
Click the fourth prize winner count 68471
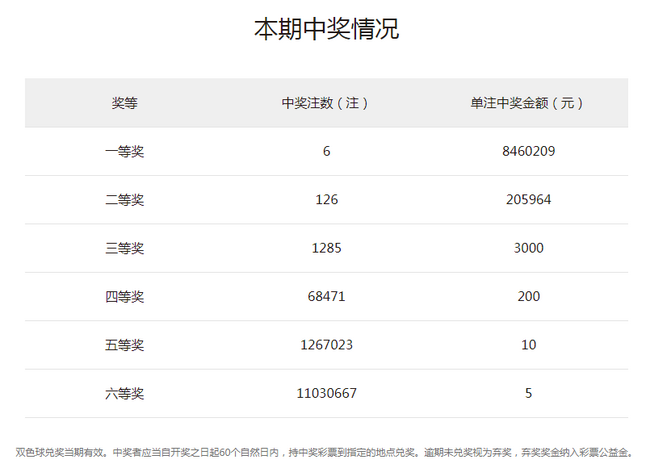point(326,297)
